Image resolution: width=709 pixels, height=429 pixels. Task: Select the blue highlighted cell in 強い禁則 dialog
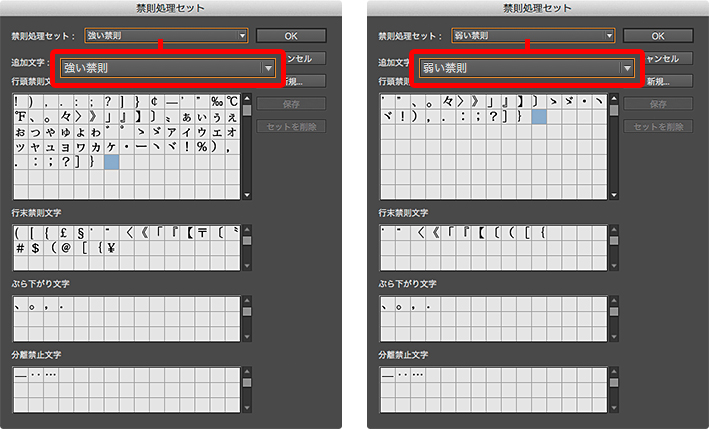tap(112, 162)
